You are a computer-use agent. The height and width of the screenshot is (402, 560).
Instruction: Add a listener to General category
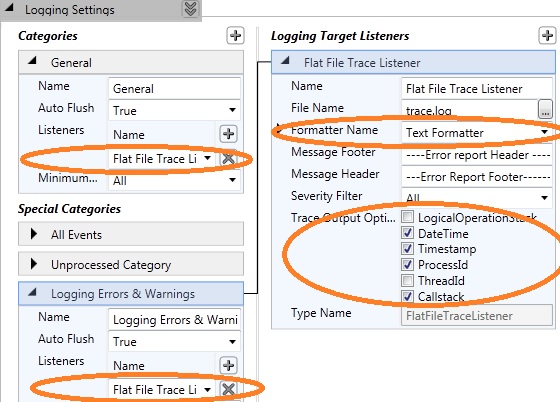tap(228, 134)
